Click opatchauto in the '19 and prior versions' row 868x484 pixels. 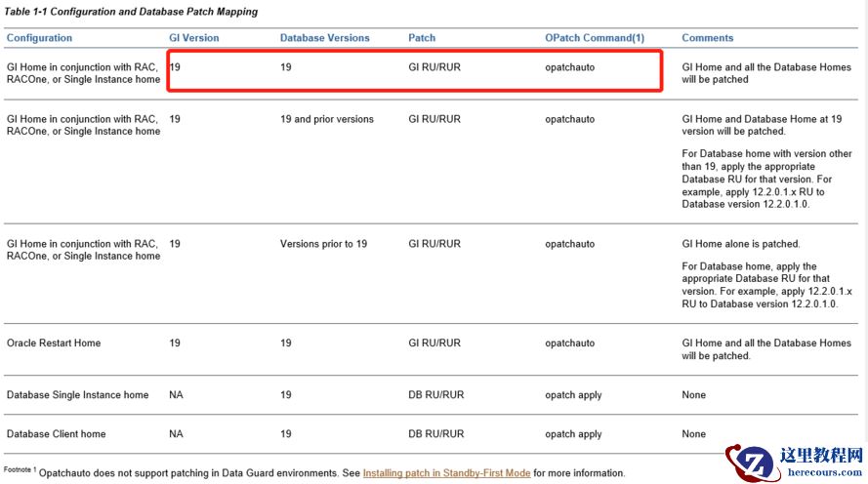(x=569, y=119)
